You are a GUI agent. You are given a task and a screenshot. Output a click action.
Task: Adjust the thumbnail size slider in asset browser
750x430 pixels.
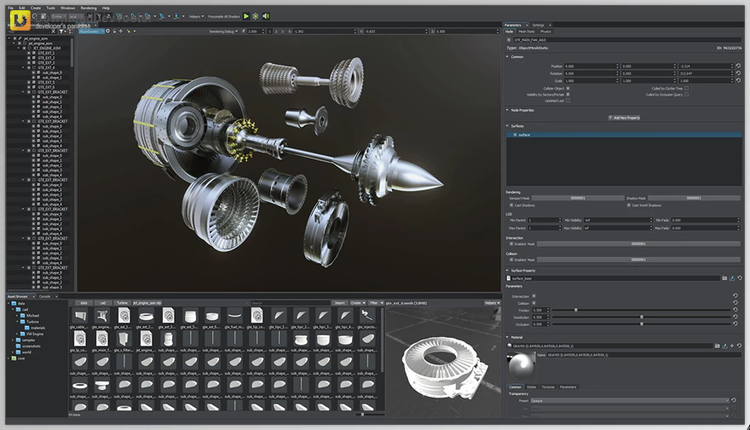(363, 415)
